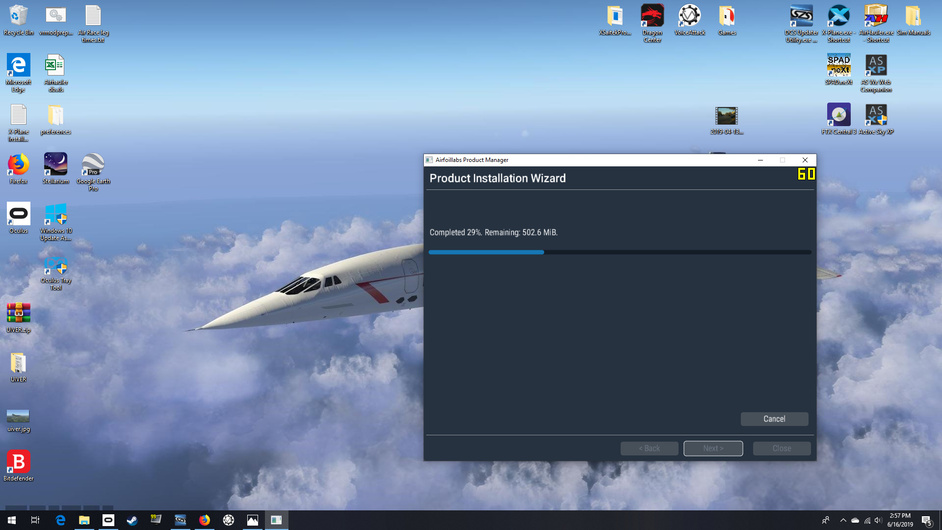The width and height of the screenshot is (942, 530).
Task: Minimize the Airfoillabs Product Manager window
Action: tap(761, 160)
